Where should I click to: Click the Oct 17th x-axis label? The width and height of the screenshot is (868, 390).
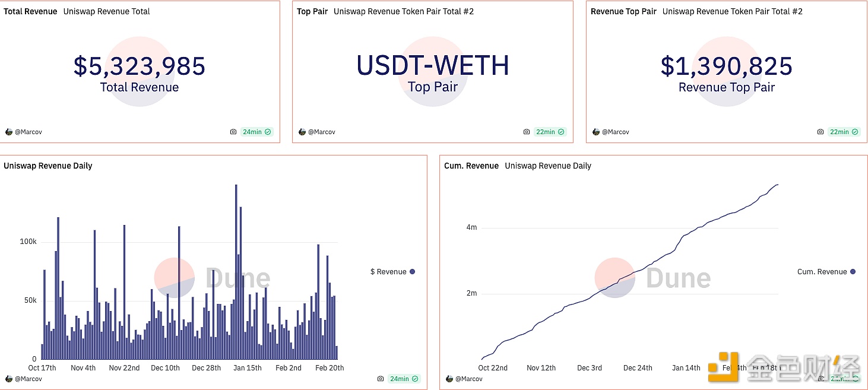(42, 368)
